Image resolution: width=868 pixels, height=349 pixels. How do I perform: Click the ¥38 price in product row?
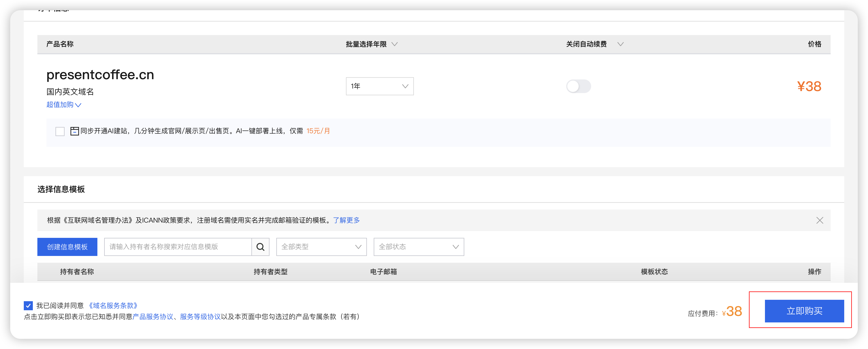[x=809, y=86]
